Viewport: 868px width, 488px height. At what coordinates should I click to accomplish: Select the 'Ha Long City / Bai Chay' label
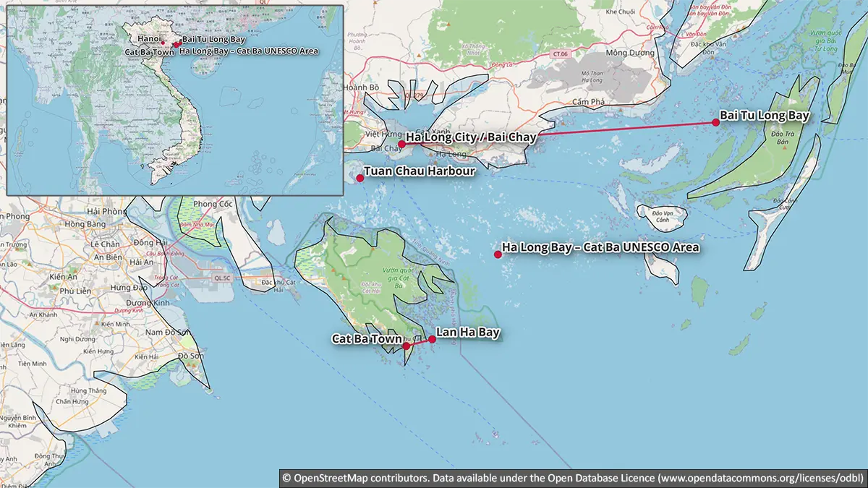point(471,137)
